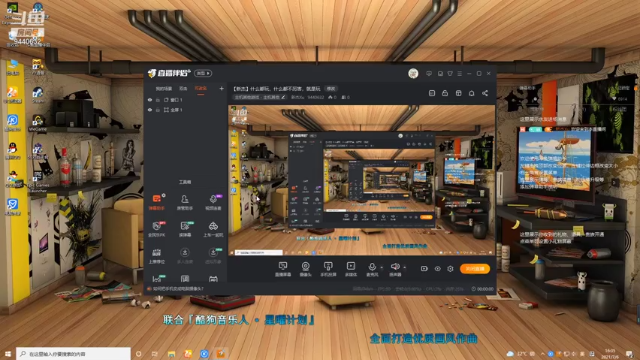Open the danmaku assistant tool

click(x=157, y=202)
